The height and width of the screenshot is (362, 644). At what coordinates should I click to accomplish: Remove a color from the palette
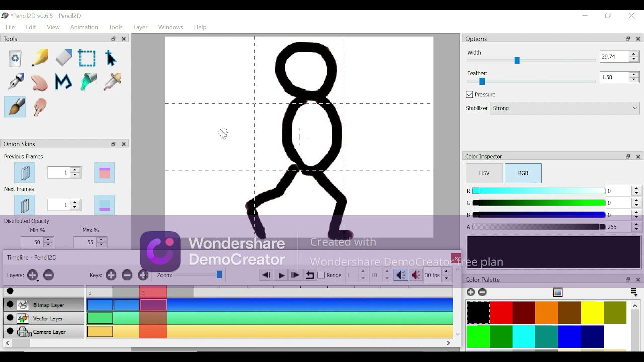[x=482, y=292]
